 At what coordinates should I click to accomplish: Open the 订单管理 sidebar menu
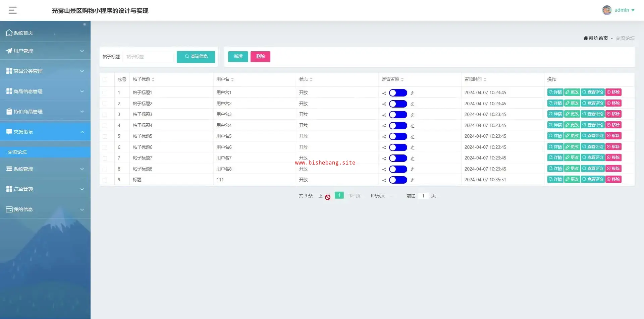point(45,189)
